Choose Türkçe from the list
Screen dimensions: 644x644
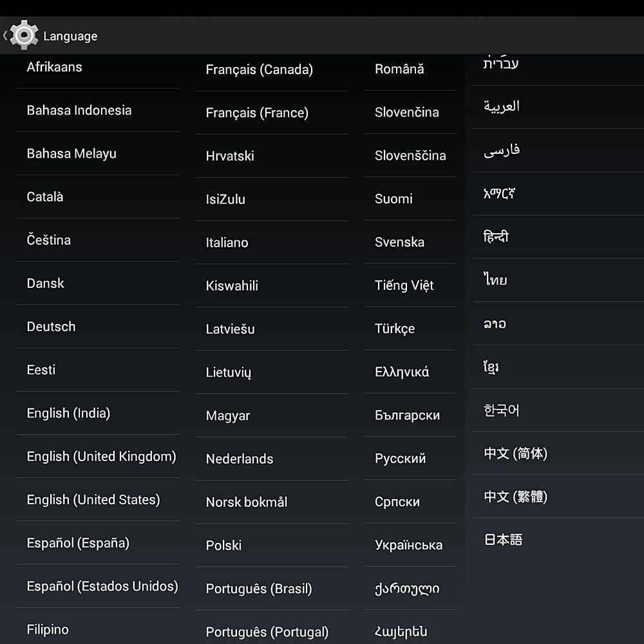[410, 328]
